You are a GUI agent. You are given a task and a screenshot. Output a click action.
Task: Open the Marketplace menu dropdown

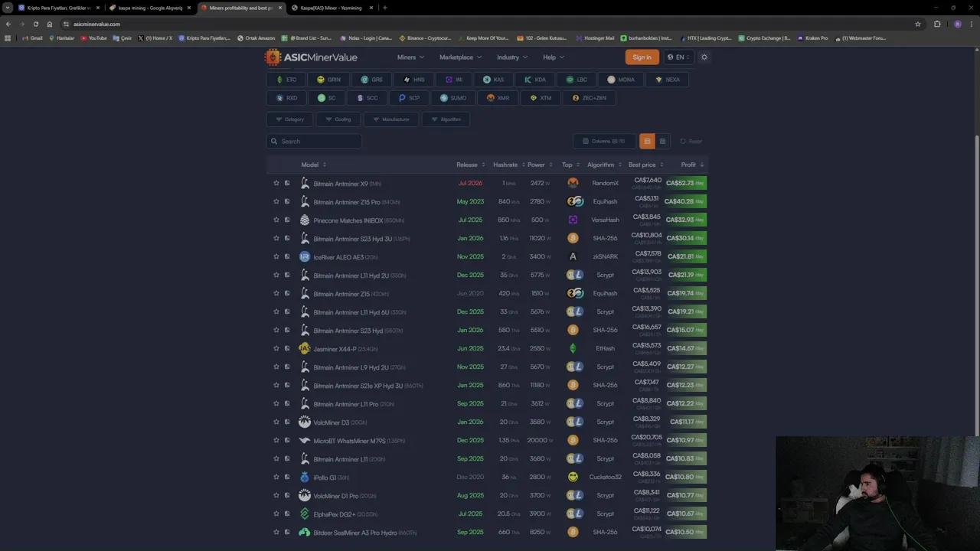[x=460, y=57]
